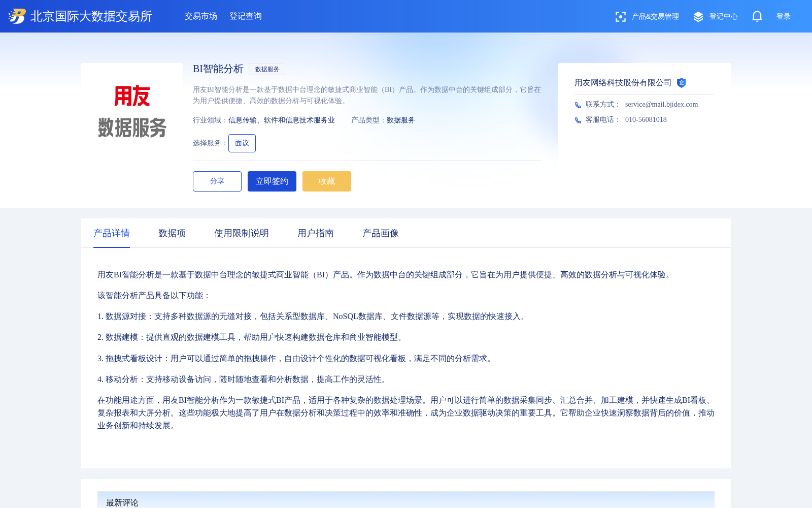Go to 登记中心 text link

tap(724, 17)
